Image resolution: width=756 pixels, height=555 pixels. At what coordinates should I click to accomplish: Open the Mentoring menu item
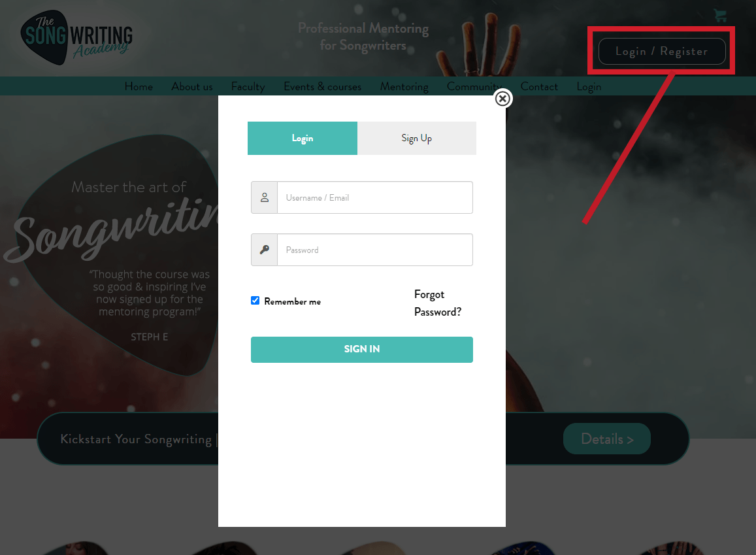coord(404,87)
